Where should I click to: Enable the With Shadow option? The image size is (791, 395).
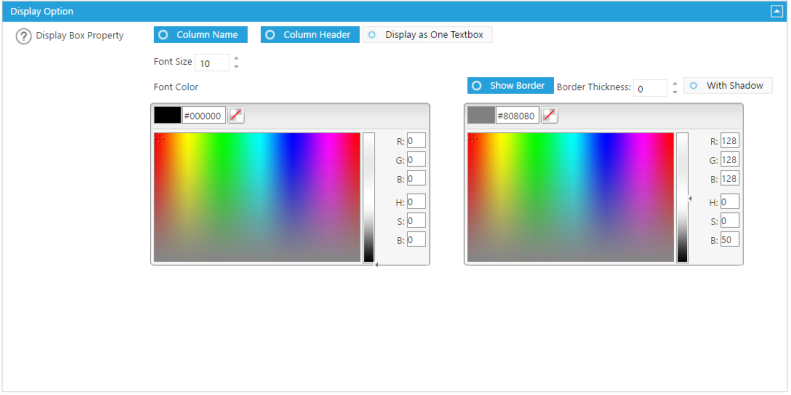point(728,86)
